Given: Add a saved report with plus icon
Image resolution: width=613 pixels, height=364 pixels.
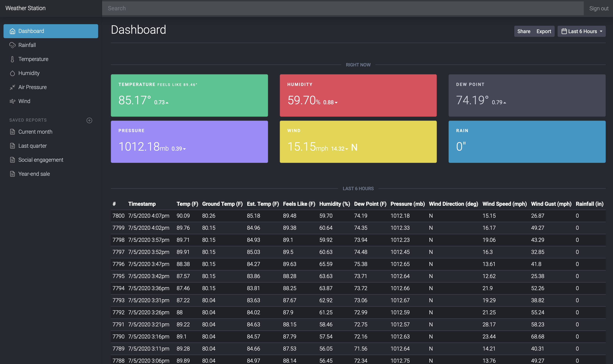Looking at the screenshot, I should 89,120.
